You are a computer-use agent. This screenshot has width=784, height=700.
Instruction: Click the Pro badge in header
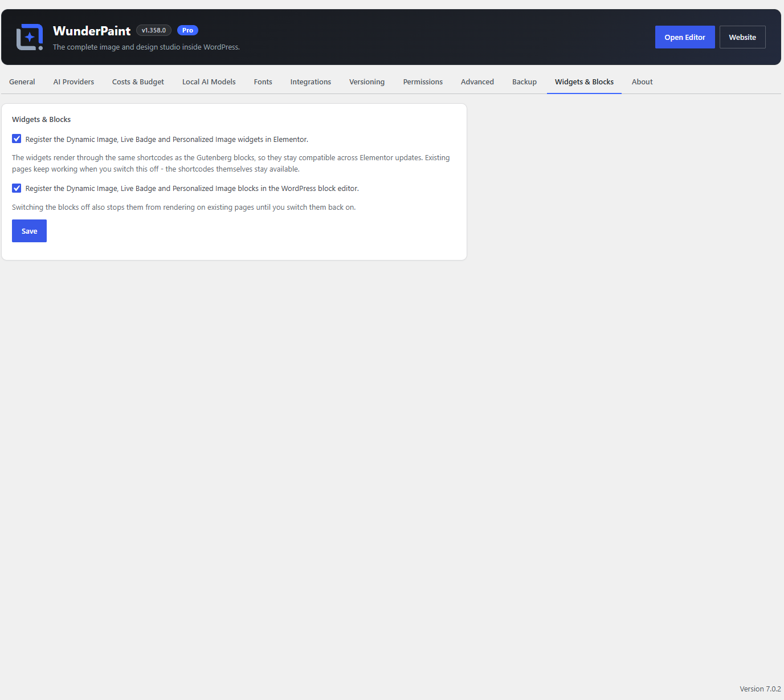click(x=187, y=30)
